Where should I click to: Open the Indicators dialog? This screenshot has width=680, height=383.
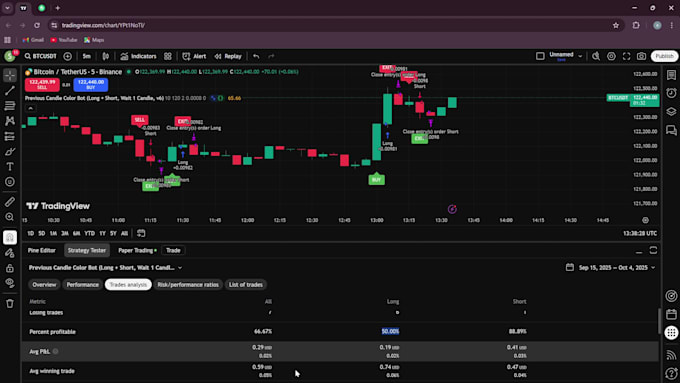pos(138,56)
